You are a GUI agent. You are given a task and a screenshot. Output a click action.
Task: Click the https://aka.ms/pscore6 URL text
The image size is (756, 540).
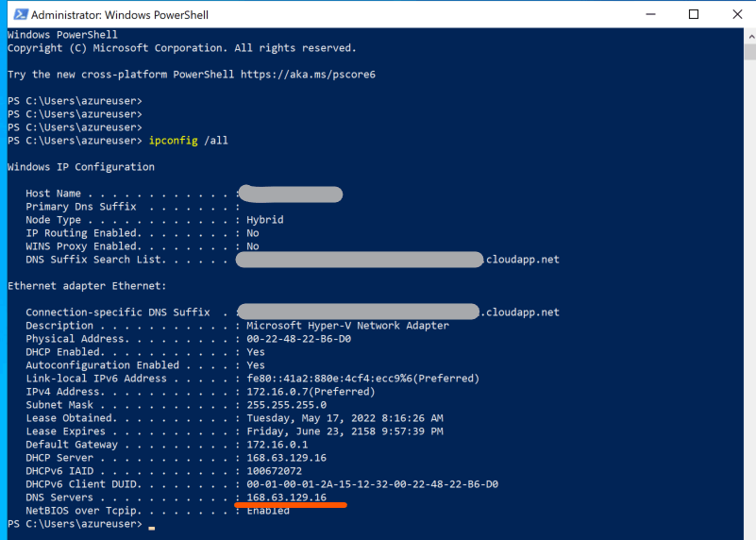pos(308,75)
